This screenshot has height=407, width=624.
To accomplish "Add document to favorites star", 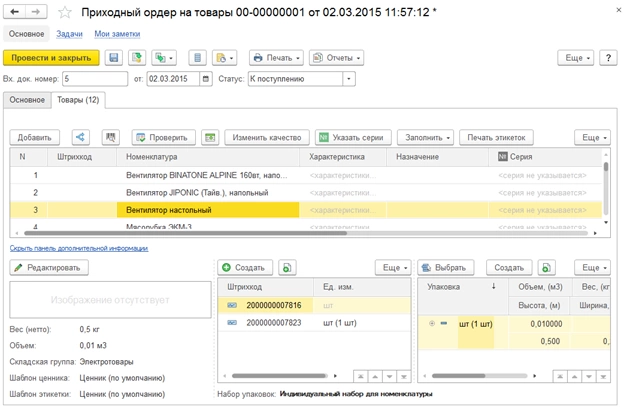I will click(64, 12).
